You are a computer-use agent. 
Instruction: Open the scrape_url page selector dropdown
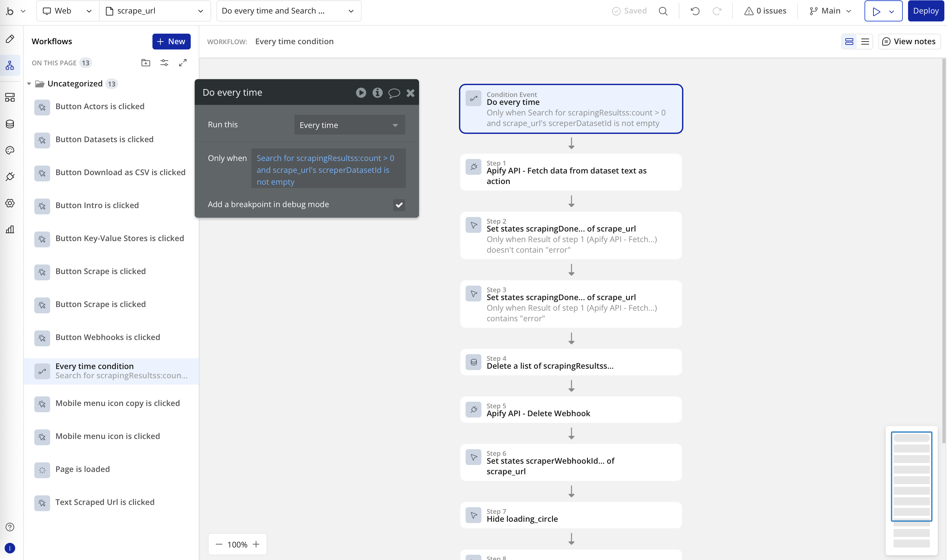point(155,11)
